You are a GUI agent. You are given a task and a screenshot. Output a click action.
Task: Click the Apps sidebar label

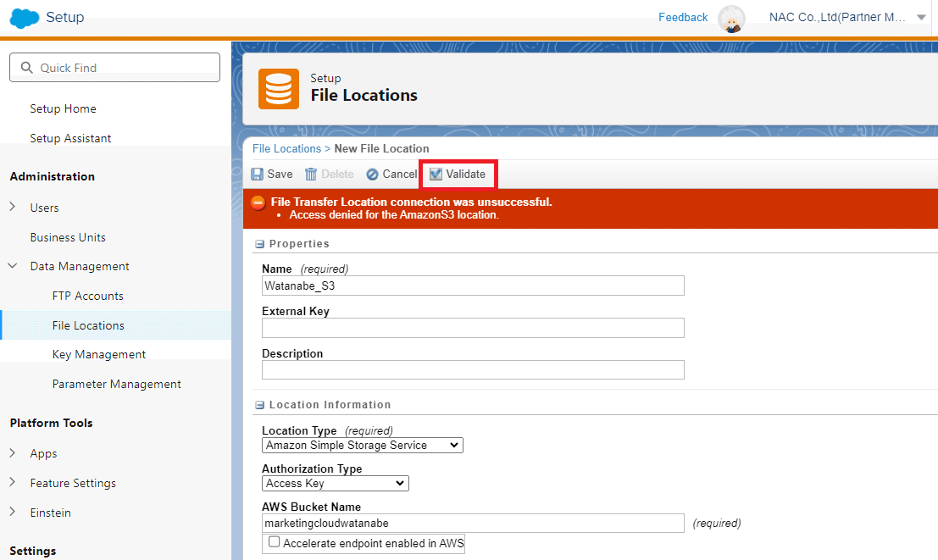(44, 453)
